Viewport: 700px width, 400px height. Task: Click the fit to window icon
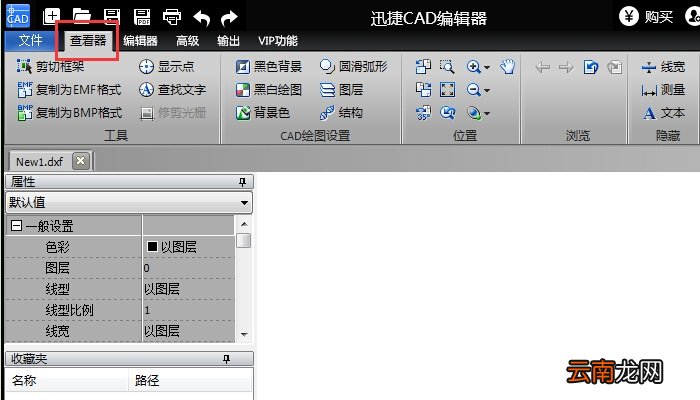pyautogui.click(x=447, y=90)
